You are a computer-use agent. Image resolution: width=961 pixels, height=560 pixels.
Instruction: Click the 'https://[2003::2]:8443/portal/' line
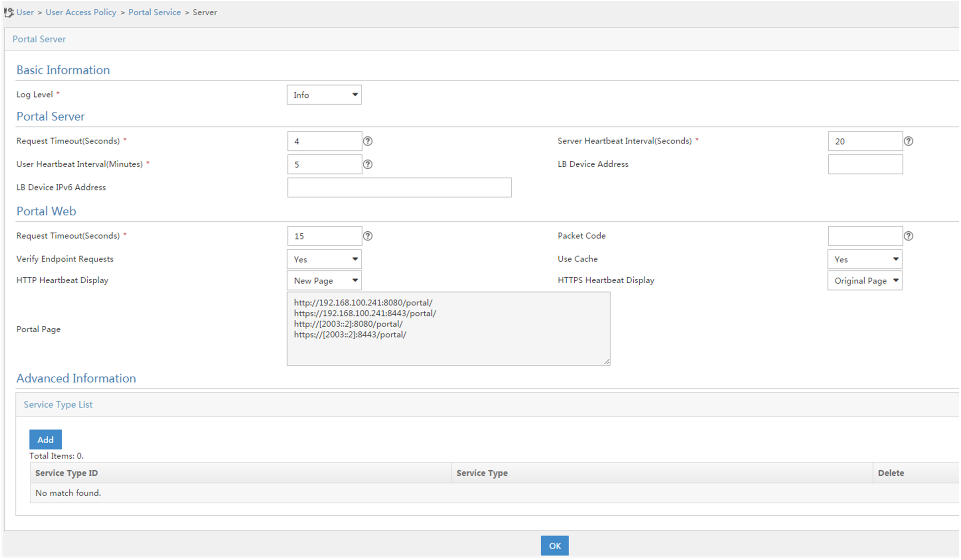350,335
